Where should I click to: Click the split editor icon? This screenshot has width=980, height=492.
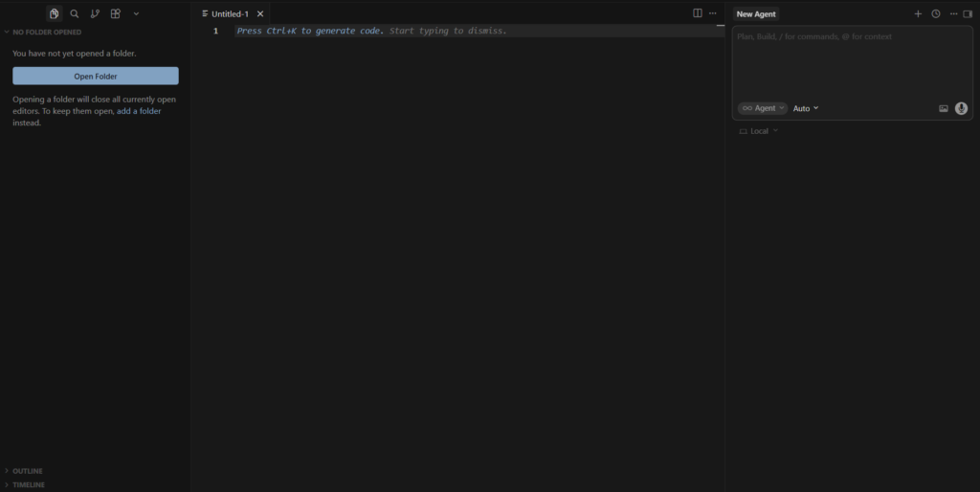[698, 13]
